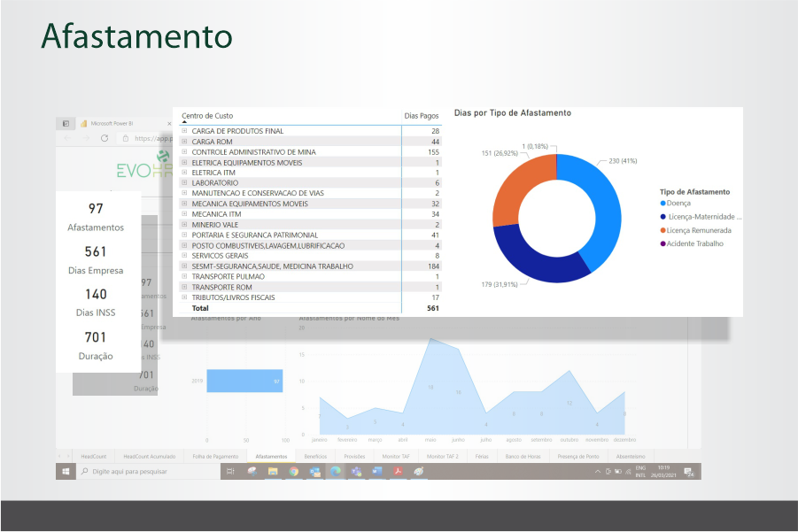Open Adobe Acrobat from the taskbar

click(x=398, y=472)
